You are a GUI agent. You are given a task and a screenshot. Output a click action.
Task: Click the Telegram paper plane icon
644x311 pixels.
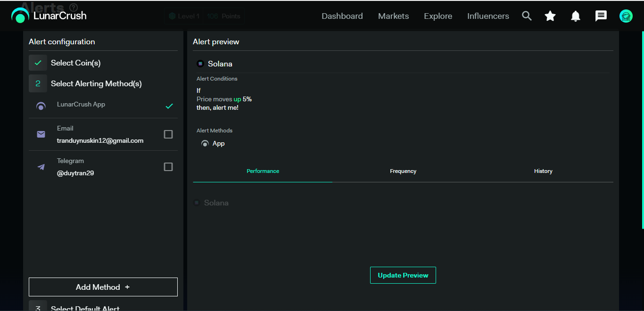click(41, 167)
